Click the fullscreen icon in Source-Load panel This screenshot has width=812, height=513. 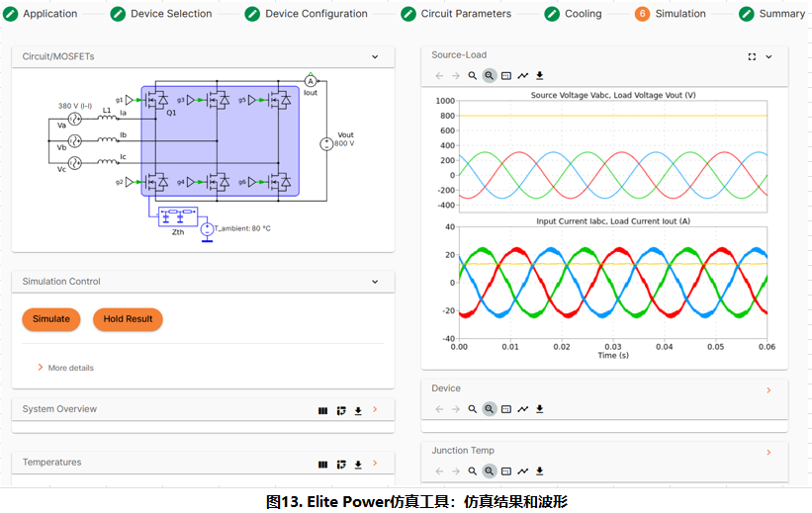[752, 56]
